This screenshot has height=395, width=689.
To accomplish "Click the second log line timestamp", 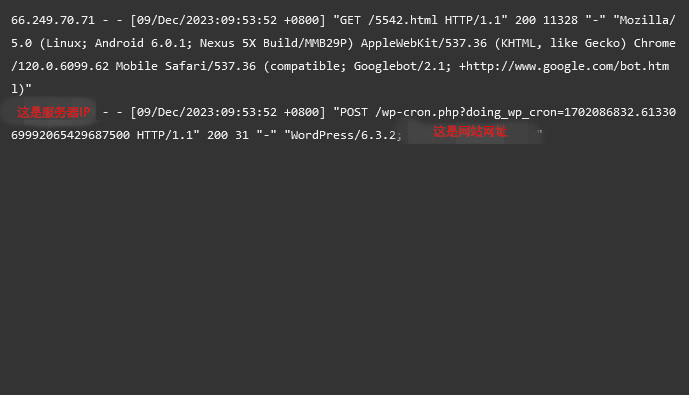I will (x=207, y=112).
